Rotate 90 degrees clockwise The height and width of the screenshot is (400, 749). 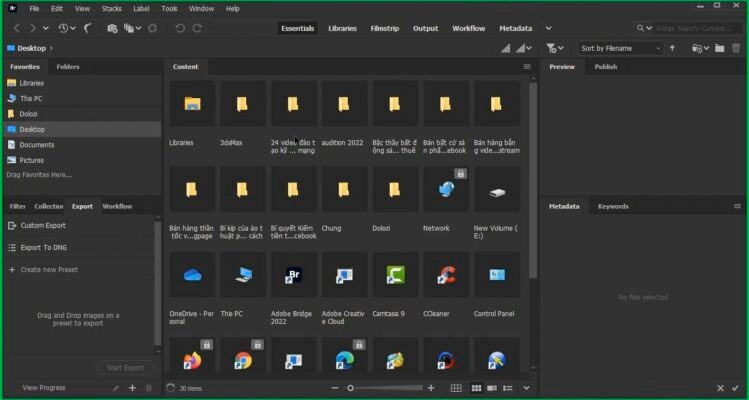[x=197, y=28]
